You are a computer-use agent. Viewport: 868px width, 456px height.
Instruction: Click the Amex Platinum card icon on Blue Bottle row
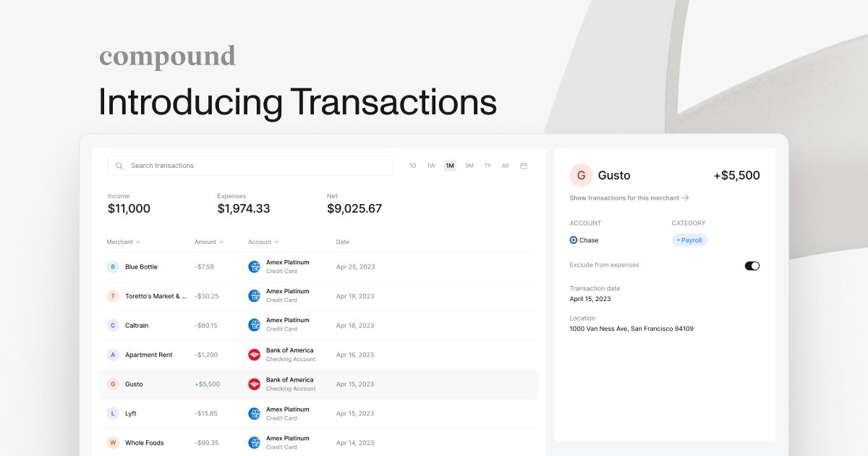tap(254, 266)
